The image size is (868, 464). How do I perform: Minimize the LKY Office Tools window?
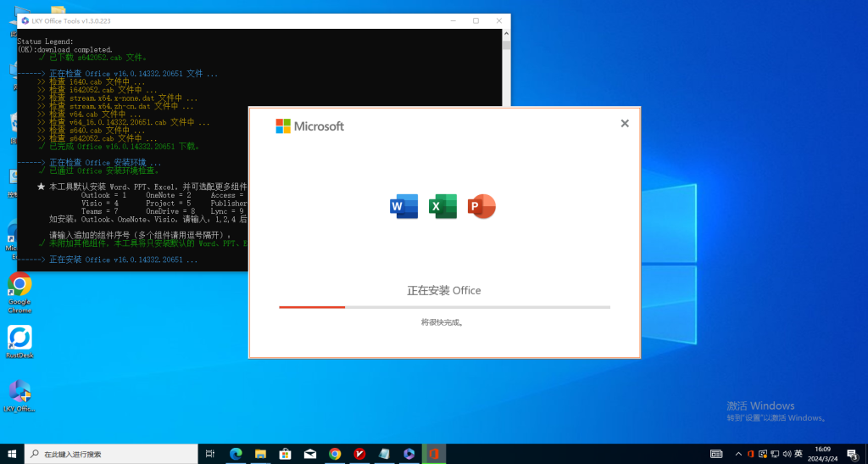(x=453, y=21)
